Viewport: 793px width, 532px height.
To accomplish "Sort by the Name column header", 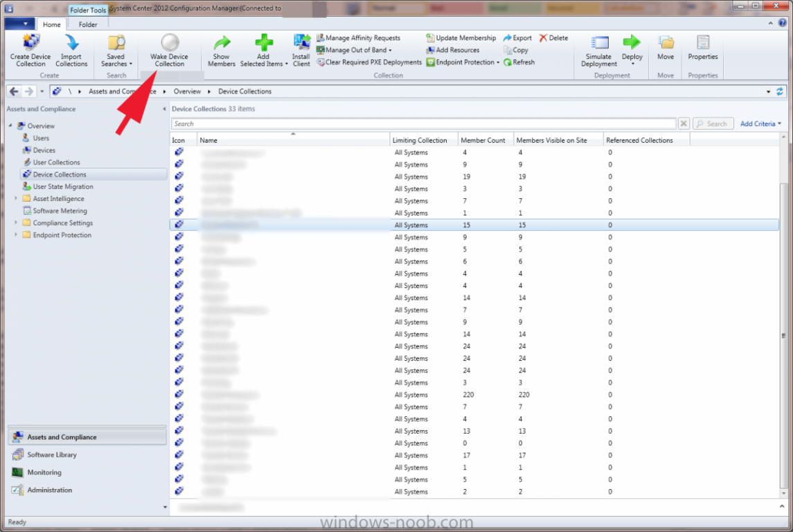I will pyautogui.click(x=294, y=140).
